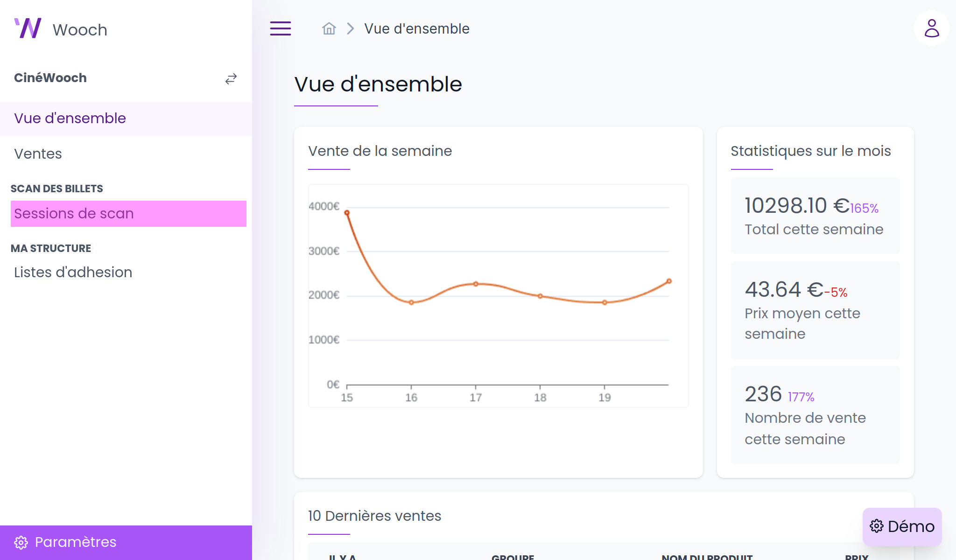The height and width of the screenshot is (560, 956).
Task: Click MA STRUCTURE section label
Action: (50, 249)
